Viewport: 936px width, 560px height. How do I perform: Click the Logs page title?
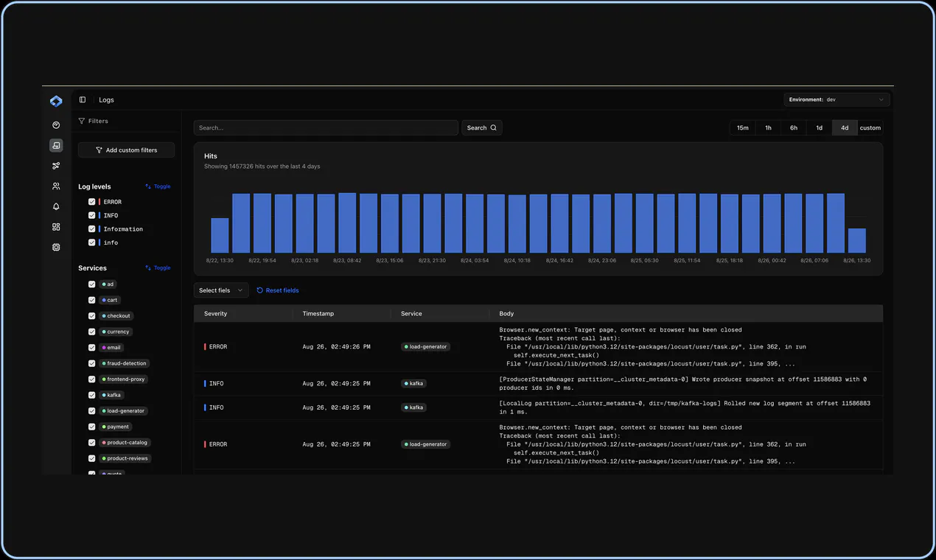tap(107, 99)
